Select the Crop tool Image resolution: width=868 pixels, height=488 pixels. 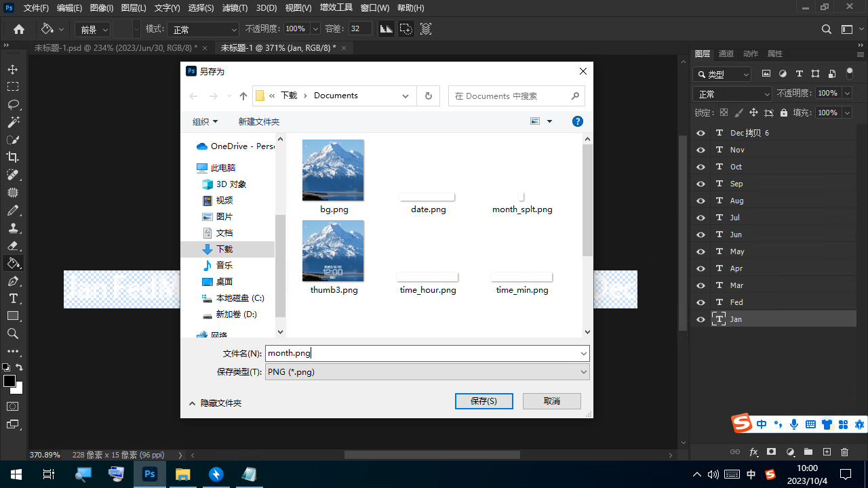click(x=13, y=157)
